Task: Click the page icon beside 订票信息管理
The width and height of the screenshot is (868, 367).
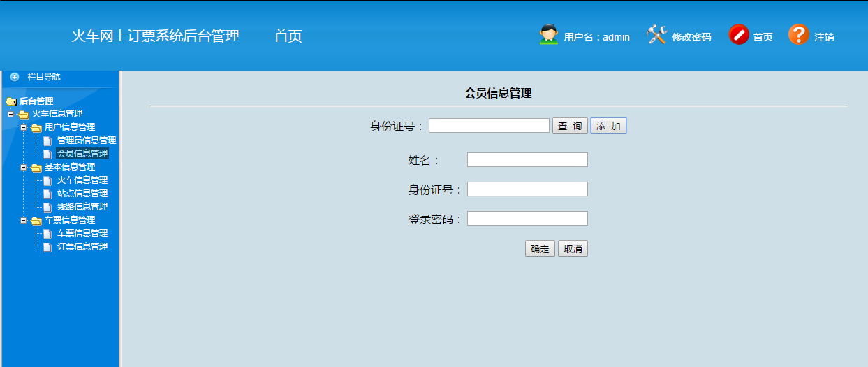Action: [47, 247]
